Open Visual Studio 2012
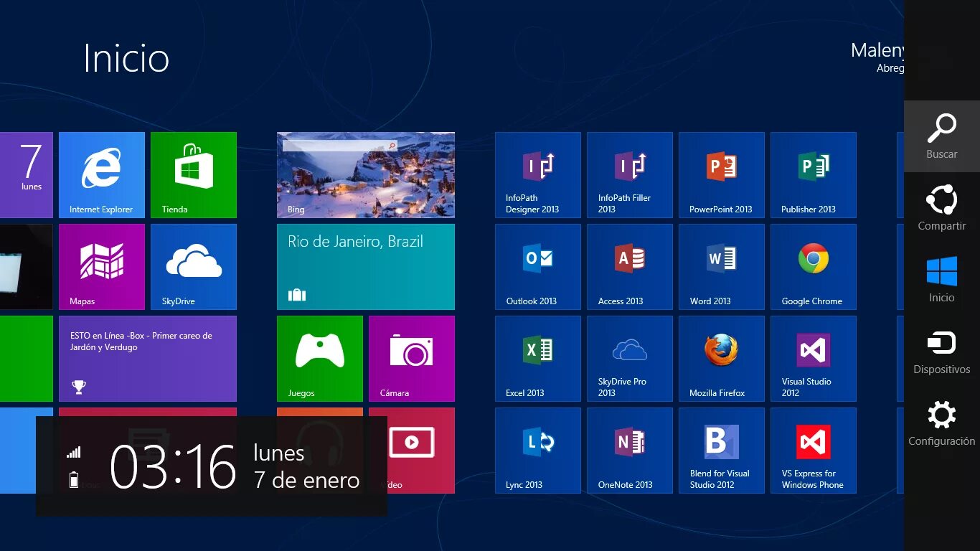Screen dimensions: 980x551 click(x=814, y=359)
